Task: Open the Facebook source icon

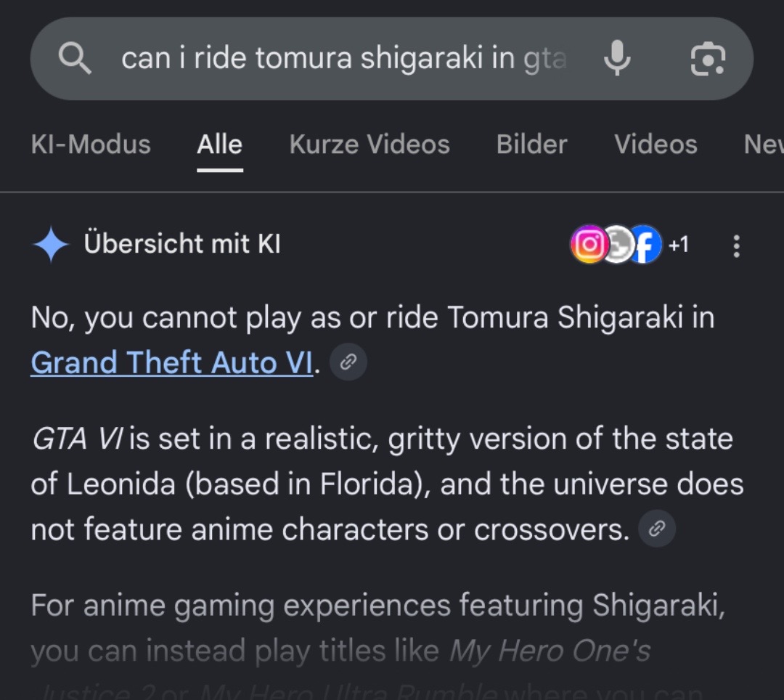Action: click(645, 244)
